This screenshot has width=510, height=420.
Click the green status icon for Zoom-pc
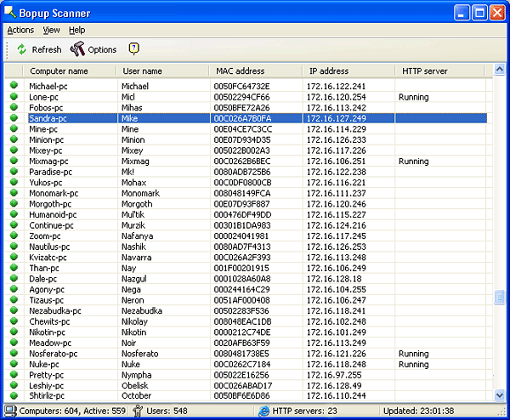(x=14, y=236)
